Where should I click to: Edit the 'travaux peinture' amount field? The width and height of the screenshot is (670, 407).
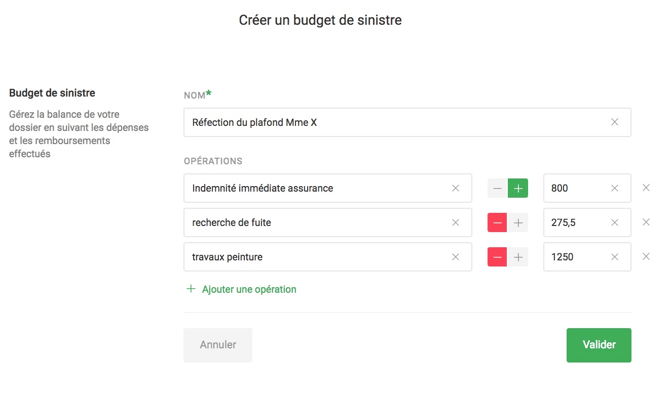coord(575,257)
